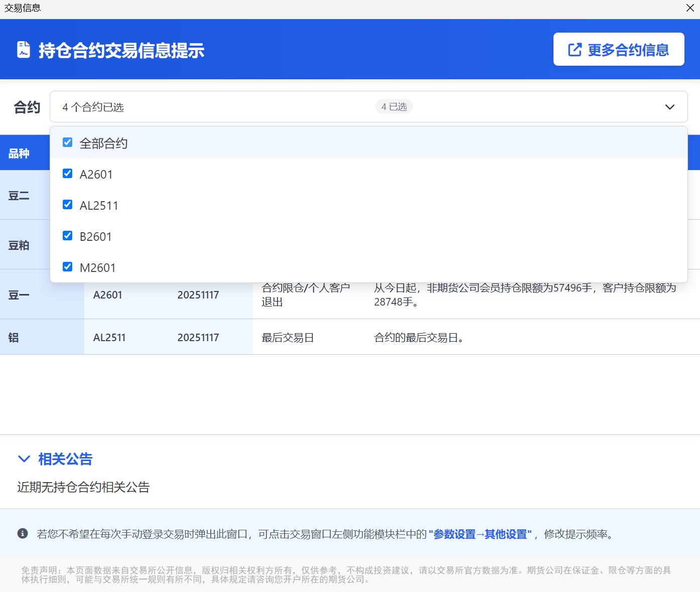Click the info icon in the bottom notice
Image resolution: width=700 pixels, height=592 pixels.
23,533
